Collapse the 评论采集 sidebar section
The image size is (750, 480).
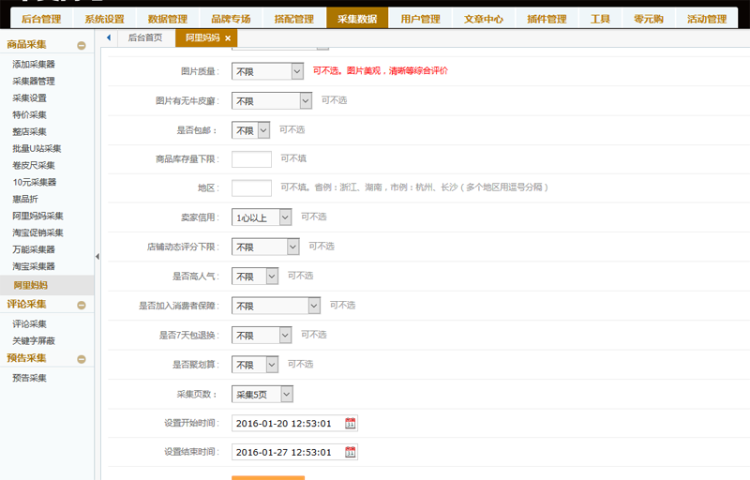point(81,305)
